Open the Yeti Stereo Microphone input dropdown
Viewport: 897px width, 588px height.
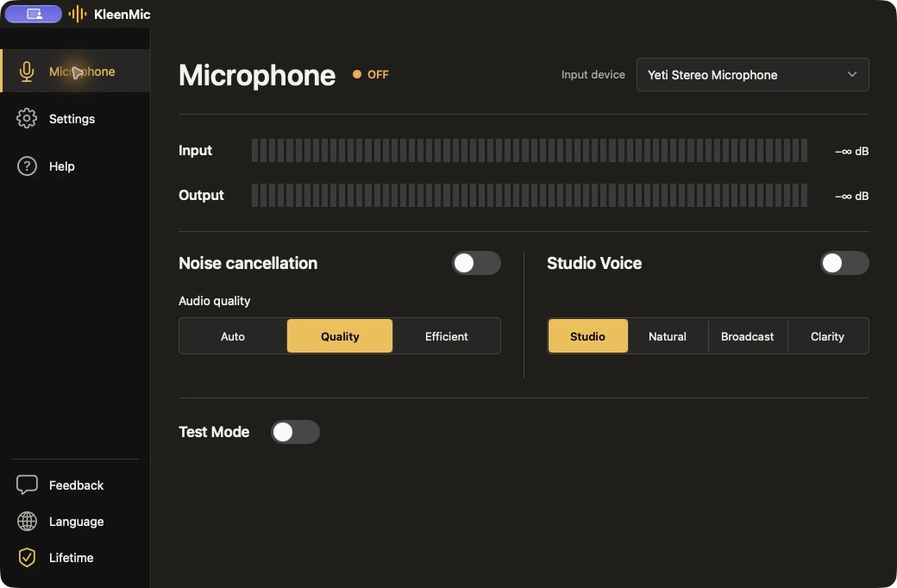[x=752, y=74]
